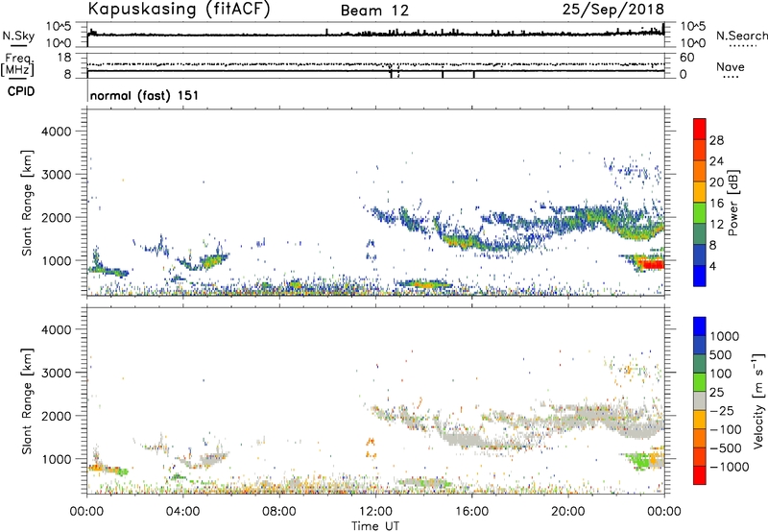Viewport: 768px width, 532px height.
Task: Click the '-25' label on Velocity colorbar
Action: point(723,410)
